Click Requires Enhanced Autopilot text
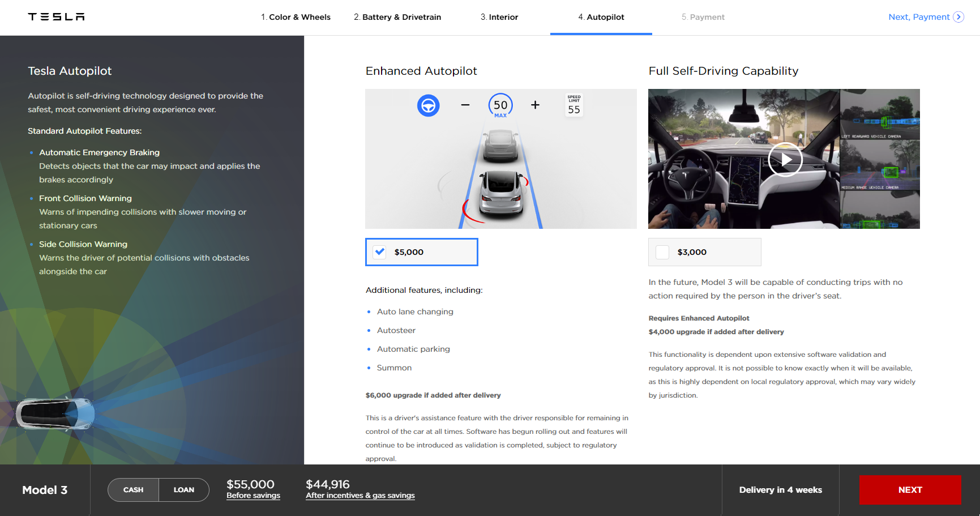 coord(699,318)
